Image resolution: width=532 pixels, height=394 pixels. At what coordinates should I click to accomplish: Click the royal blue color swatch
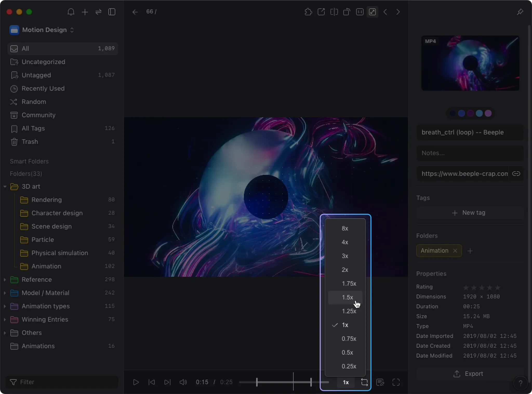(461, 113)
